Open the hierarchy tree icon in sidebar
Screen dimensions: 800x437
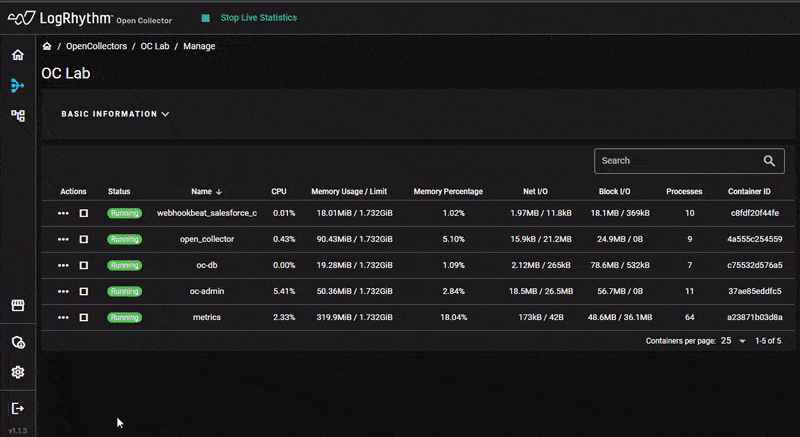click(18, 116)
